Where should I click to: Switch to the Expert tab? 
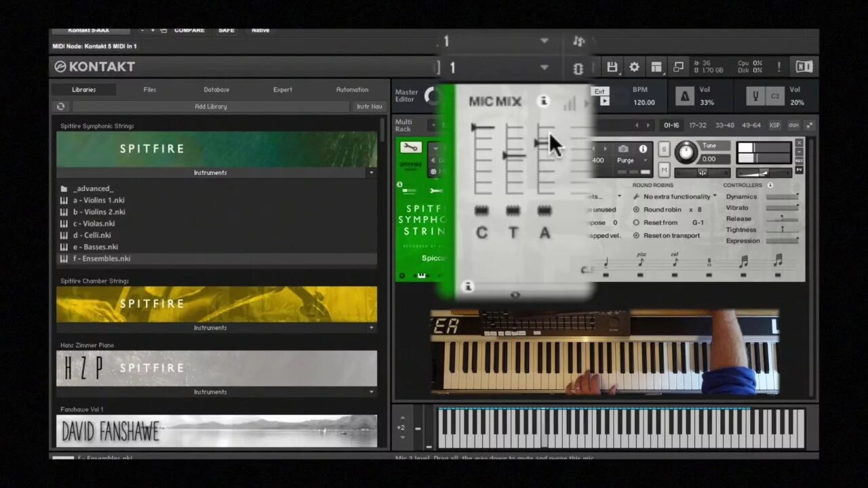click(283, 89)
